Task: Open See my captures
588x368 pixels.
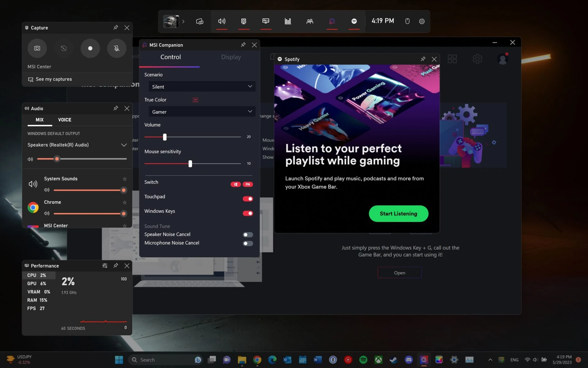Action: tap(50, 79)
